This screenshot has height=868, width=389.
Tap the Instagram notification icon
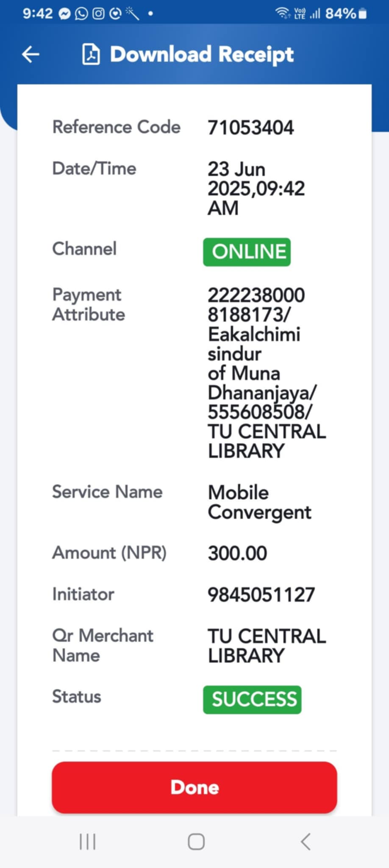[98, 14]
